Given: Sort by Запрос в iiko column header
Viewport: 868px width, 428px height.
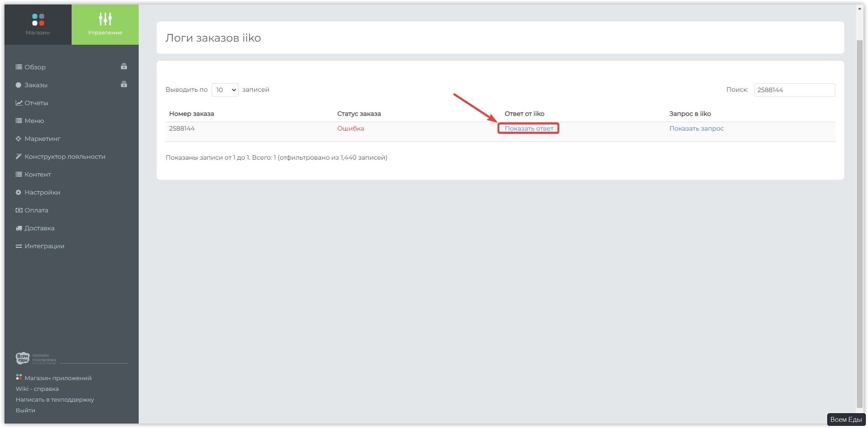Looking at the screenshot, I should point(690,114).
